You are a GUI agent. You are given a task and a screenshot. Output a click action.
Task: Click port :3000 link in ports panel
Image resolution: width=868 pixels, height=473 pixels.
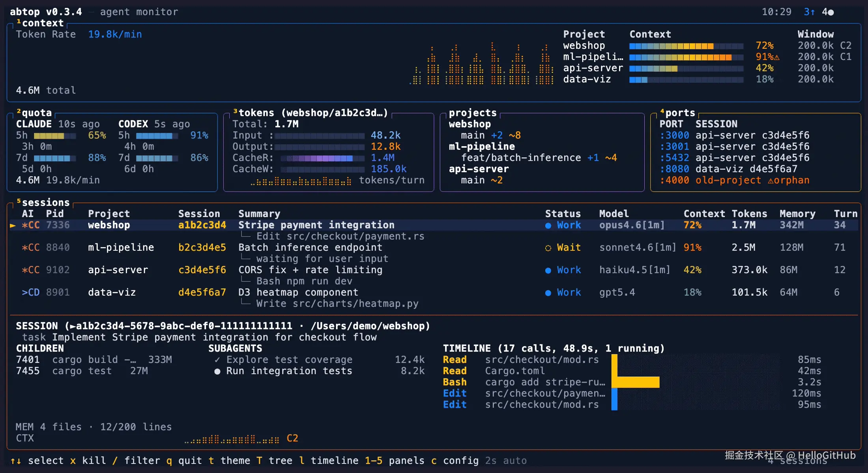[x=674, y=136]
